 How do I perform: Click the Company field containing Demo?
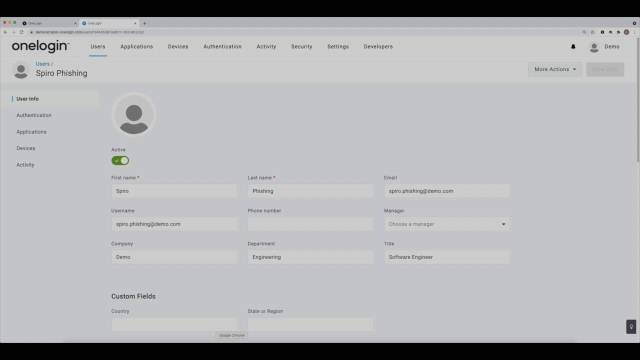174,257
